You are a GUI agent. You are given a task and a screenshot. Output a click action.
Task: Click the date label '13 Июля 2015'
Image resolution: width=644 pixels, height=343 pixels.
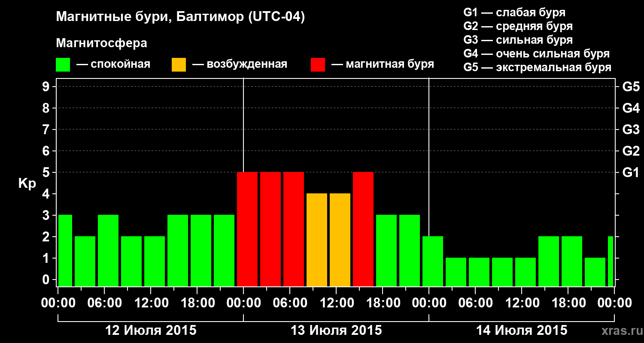(x=336, y=331)
